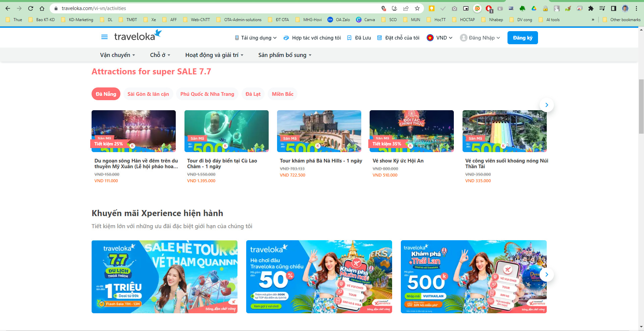Open the Chỗ ở navigation menu
This screenshot has height=331, width=644.
pyautogui.click(x=160, y=55)
